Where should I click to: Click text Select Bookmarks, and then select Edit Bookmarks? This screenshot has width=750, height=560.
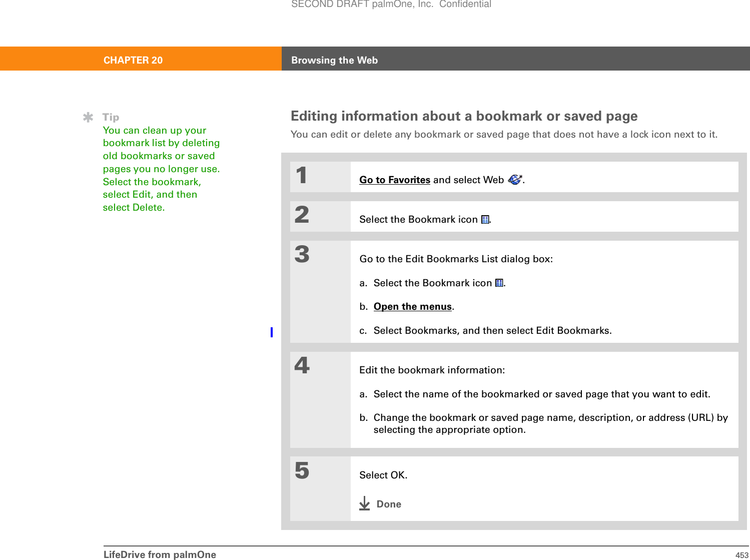pyautogui.click(x=492, y=331)
